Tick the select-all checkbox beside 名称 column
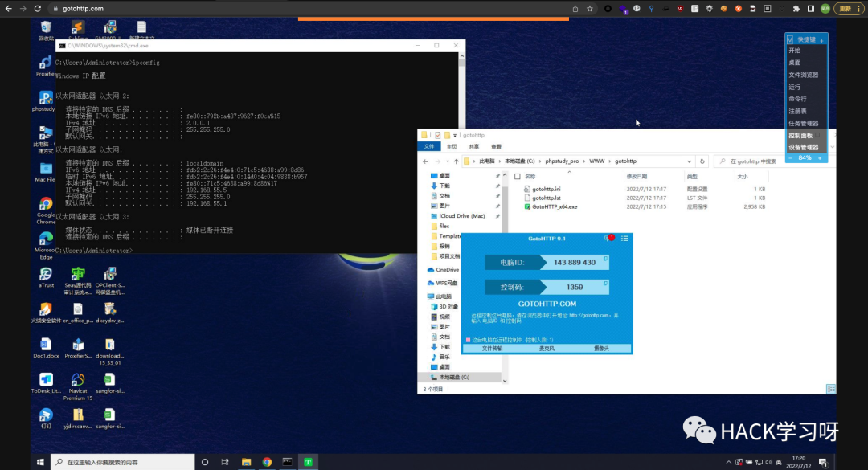868x470 pixels. click(517, 177)
